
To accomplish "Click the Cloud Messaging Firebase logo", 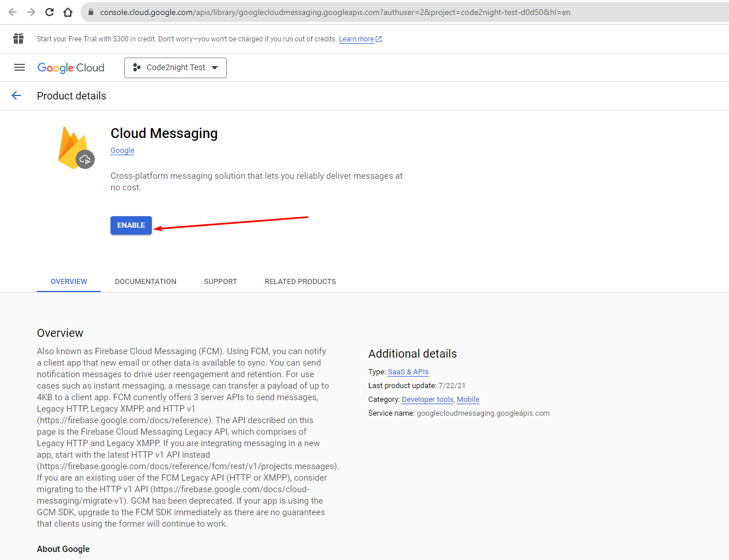I will [76, 148].
